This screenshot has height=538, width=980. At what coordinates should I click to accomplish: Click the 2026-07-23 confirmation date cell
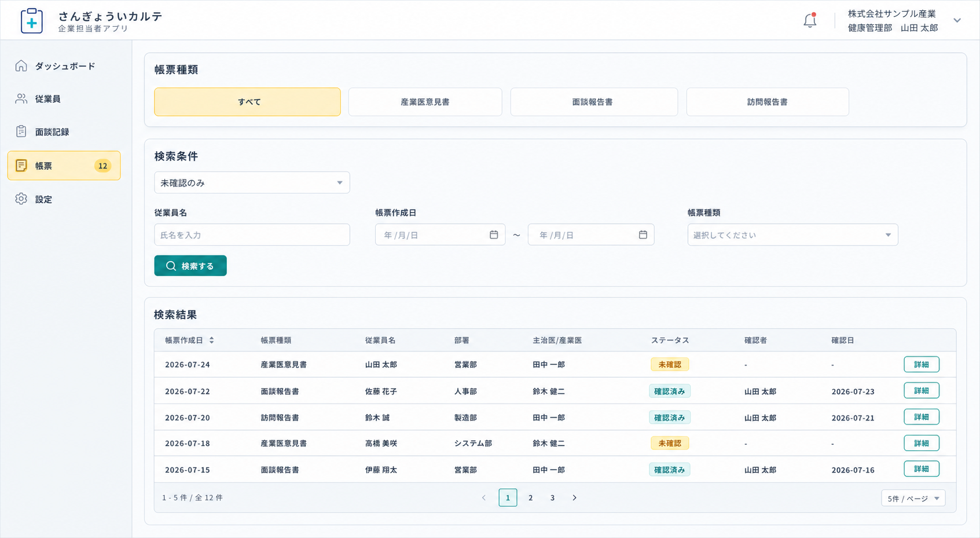[853, 391]
